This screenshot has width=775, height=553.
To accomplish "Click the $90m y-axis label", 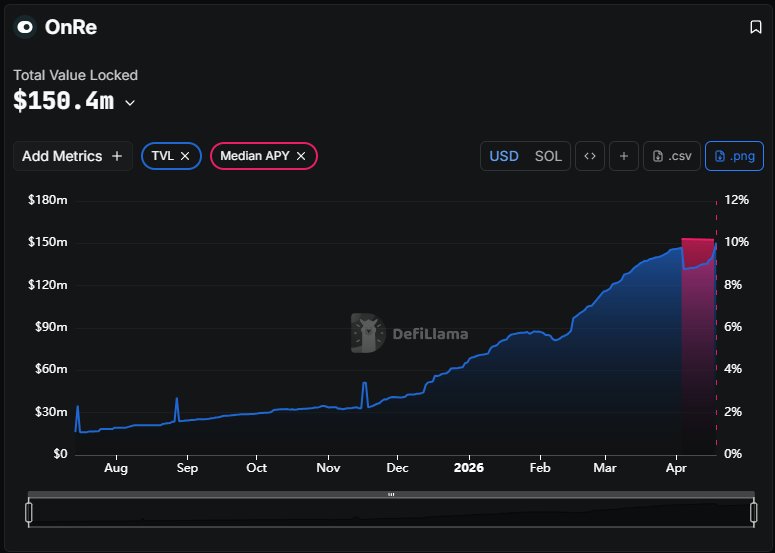I will [x=51, y=327].
